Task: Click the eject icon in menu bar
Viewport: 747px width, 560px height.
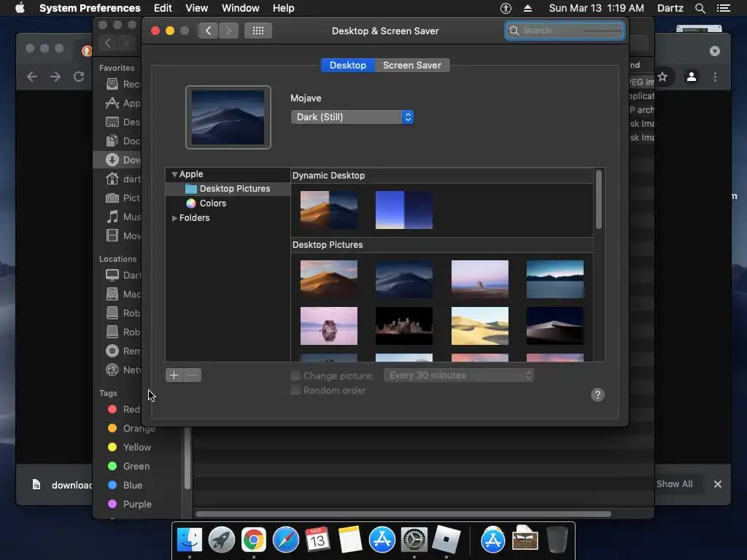Action: pyautogui.click(x=527, y=8)
